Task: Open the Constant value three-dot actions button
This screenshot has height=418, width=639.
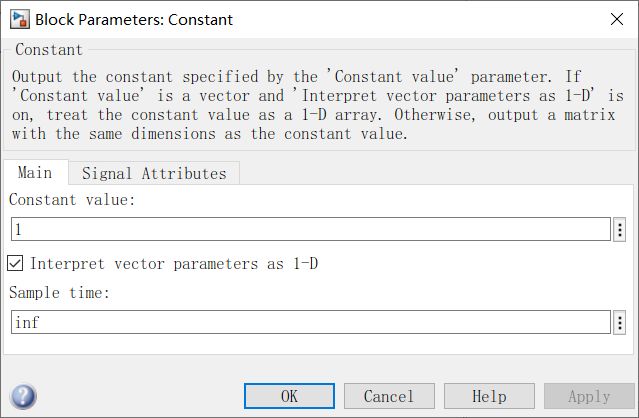Action: click(620, 230)
